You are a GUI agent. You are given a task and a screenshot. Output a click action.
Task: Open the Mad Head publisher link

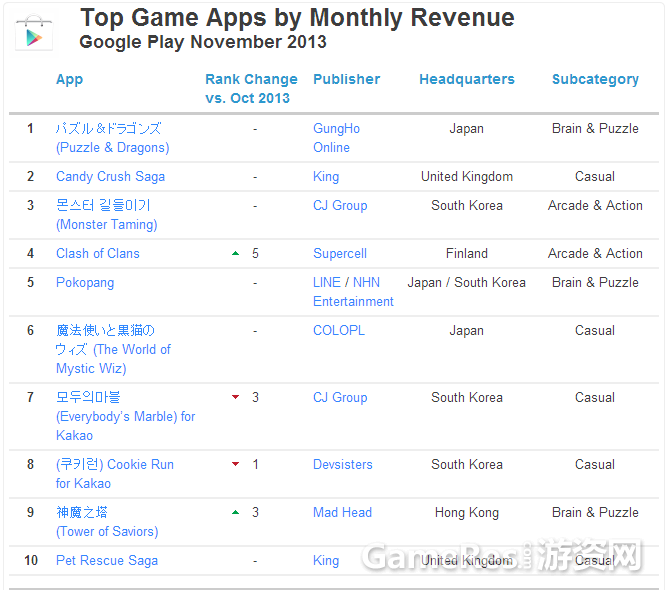[342, 512]
